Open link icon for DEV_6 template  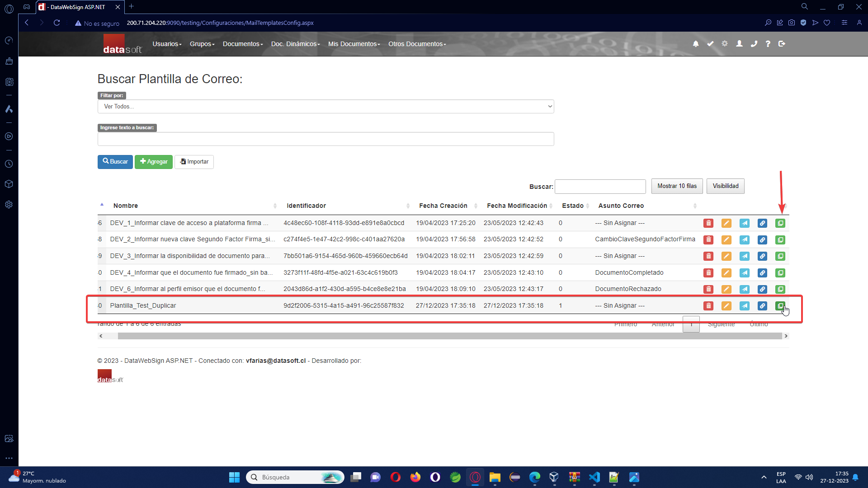point(762,289)
